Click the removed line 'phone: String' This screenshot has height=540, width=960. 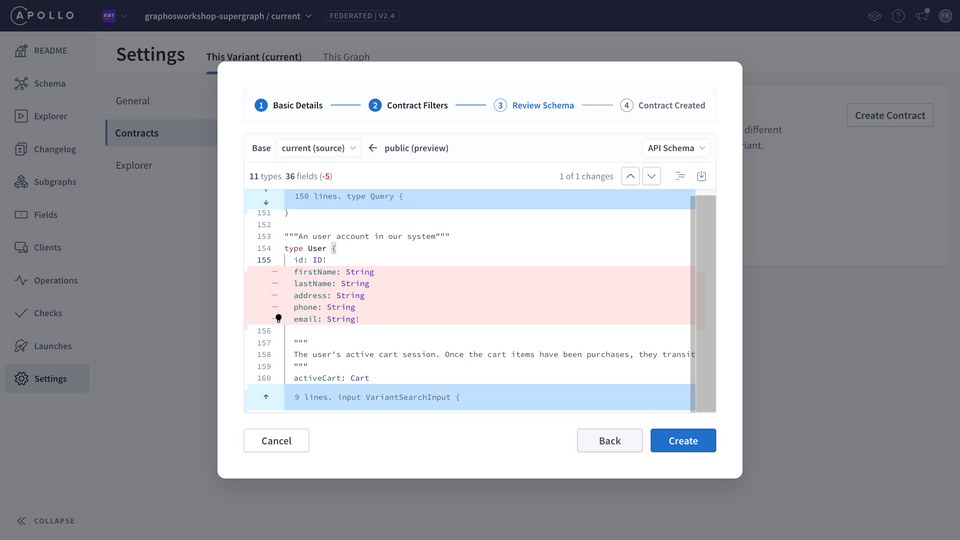coord(324,307)
